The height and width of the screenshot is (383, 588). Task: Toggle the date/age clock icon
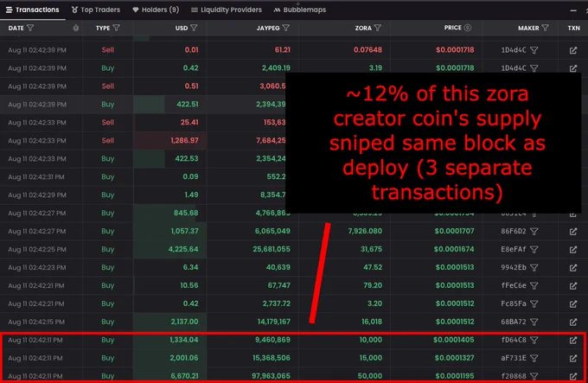[76, 28]
